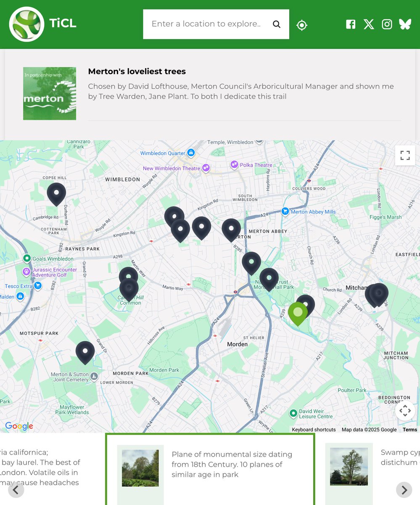
Task: Open the Facebook page icon
Action: 351,24
